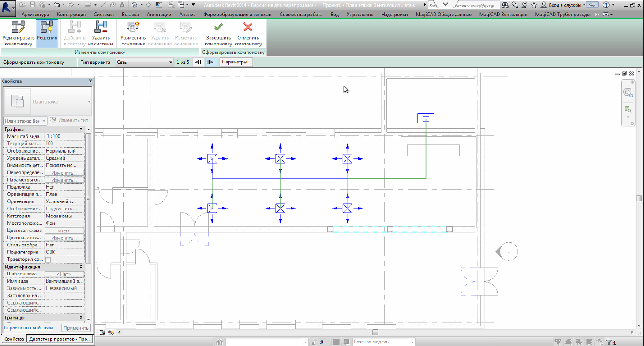Open the Аннотации ribbon tab

pyautogui.click(x=159, y=14)
